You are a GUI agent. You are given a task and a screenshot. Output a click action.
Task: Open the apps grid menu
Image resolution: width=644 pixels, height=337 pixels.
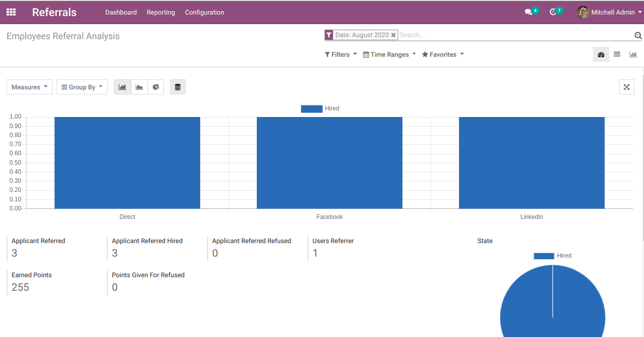click(11, 12)
